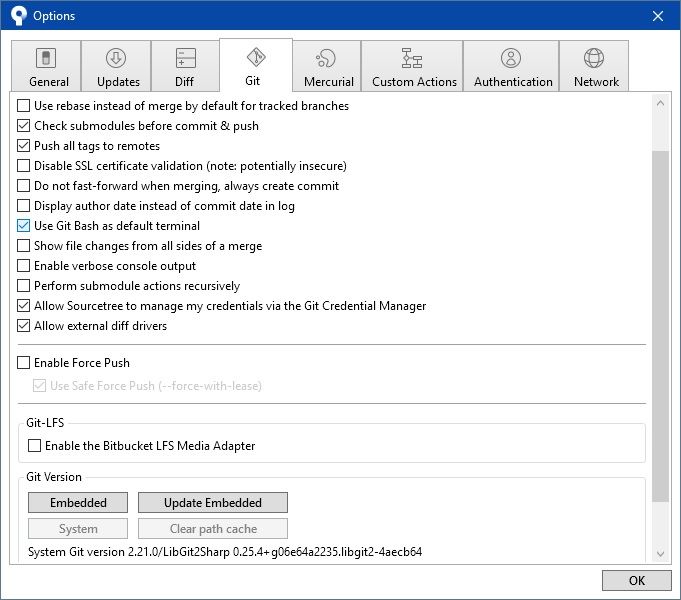Click the Mercurial logo icon
Image resolution: width=681 pixels, height=600 pixels.
click(x=326, y=58)
